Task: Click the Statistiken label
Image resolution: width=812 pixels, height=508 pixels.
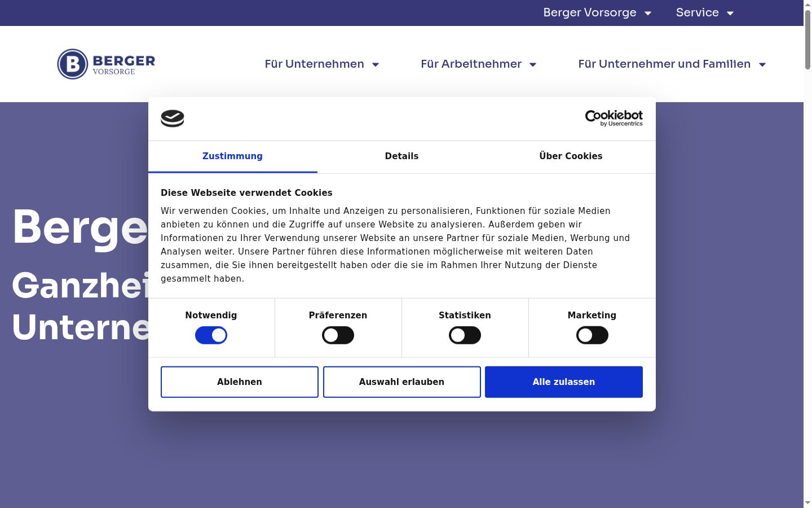Action: coord(465,316)
